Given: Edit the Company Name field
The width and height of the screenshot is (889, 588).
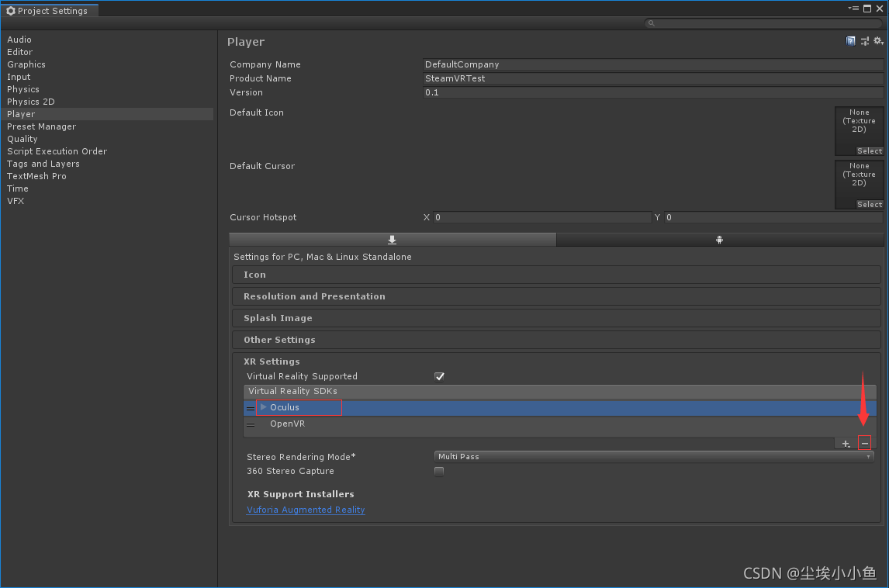Looking at the screenshot, I should pos(653,64).
